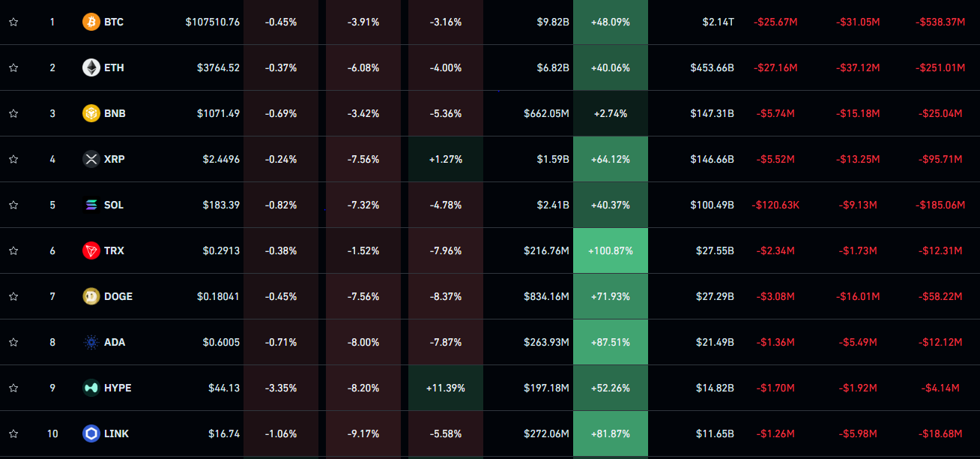Click the Chainlink coin logo

[91, 433]
